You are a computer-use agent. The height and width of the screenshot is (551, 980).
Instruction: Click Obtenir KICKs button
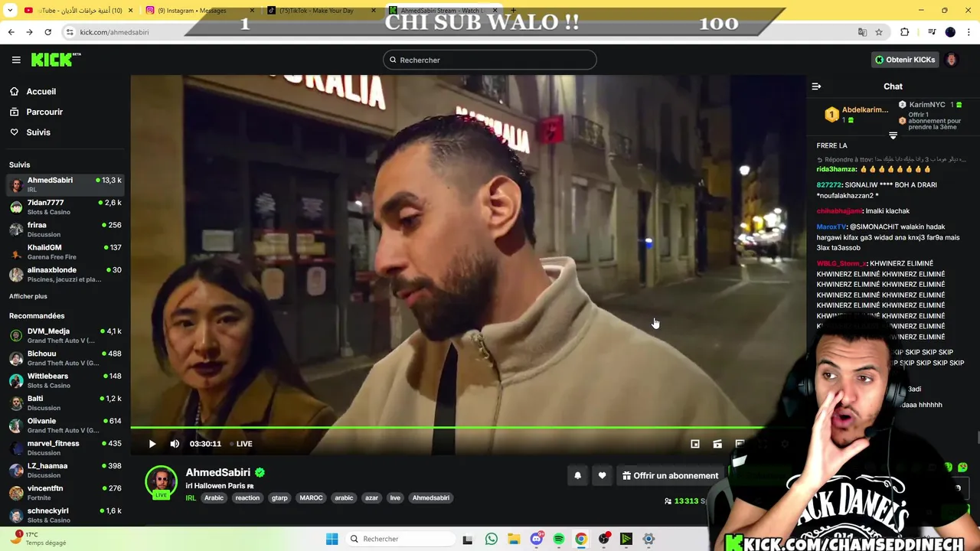click(x=906, y=60)
